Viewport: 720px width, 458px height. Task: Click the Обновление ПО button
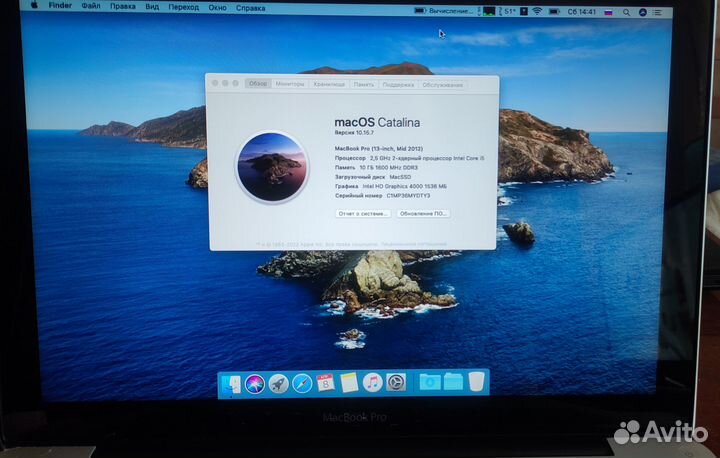coord(423,214)
